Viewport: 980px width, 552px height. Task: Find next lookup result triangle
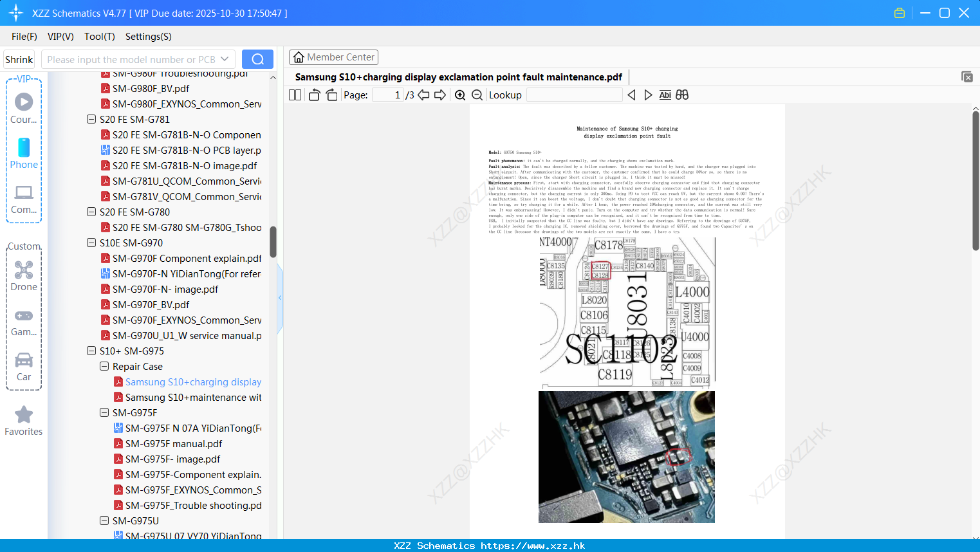[x=648, y=95]
